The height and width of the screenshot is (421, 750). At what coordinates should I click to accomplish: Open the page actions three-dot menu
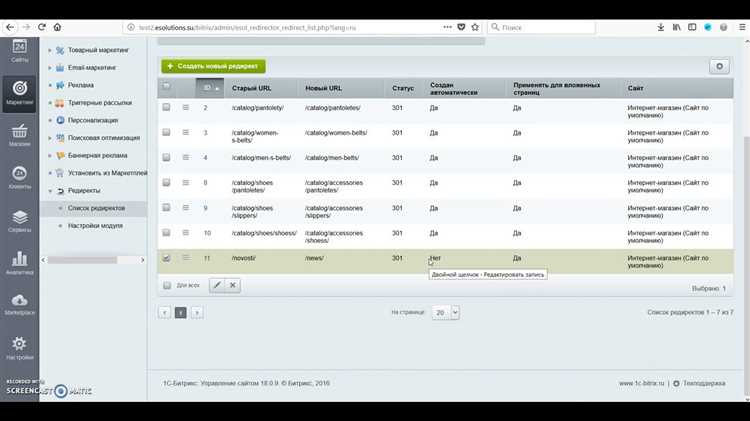(x=447, y=27)
